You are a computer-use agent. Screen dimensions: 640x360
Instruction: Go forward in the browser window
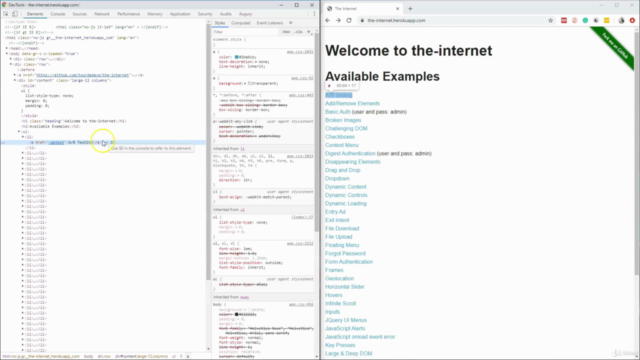coord(338,20)
